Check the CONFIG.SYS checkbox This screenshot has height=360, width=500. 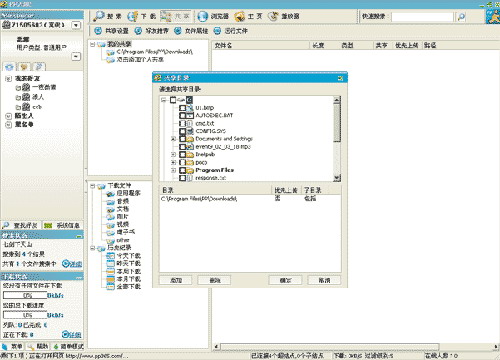pos(182,131)
